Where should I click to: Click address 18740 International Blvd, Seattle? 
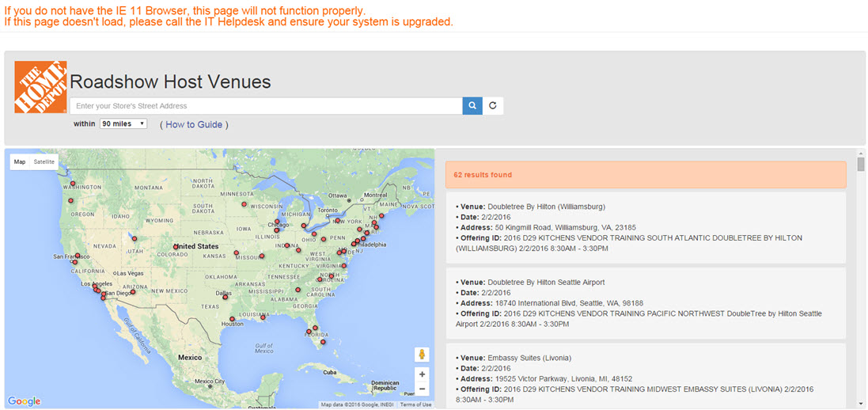[569, 303]
